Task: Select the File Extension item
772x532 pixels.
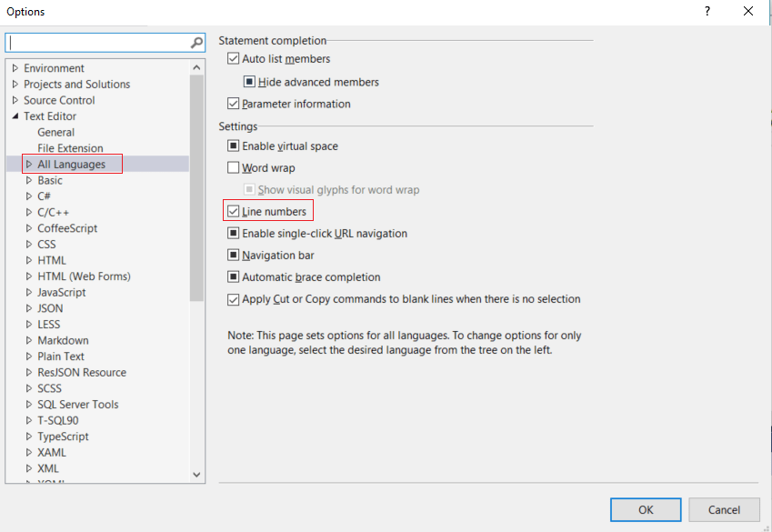Action: 70,148
